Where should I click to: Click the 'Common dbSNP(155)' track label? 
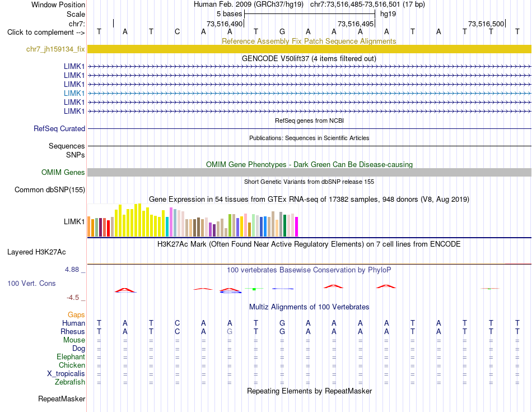pyautogui.click(x=49, y=190)
